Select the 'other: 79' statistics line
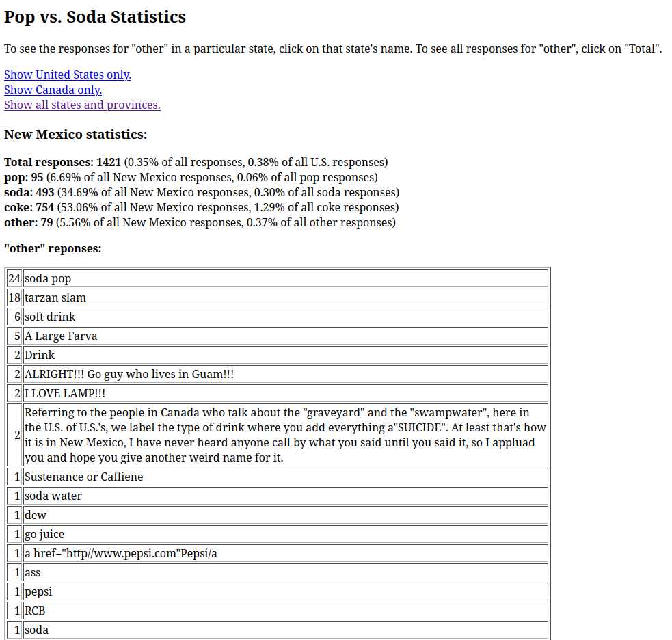This screenshot has width=672, height=640. [x=200, y=222]
